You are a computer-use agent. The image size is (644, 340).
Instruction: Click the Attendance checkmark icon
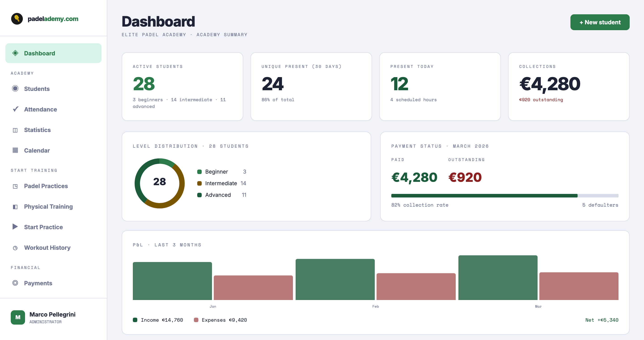tap(15, 109)
